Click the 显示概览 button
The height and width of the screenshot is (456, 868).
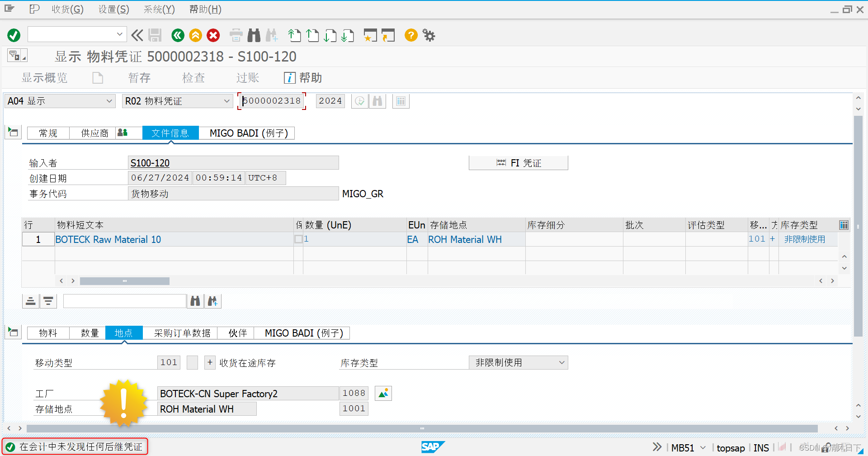click(x=45, y=78)
